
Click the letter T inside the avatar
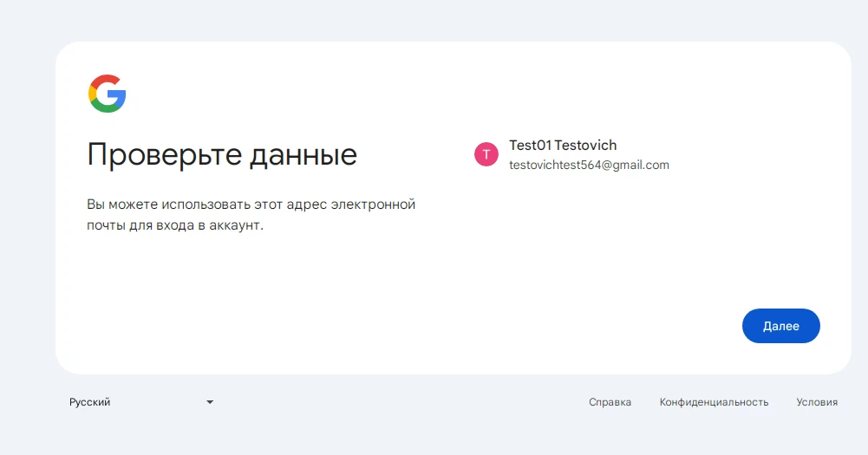486,155
